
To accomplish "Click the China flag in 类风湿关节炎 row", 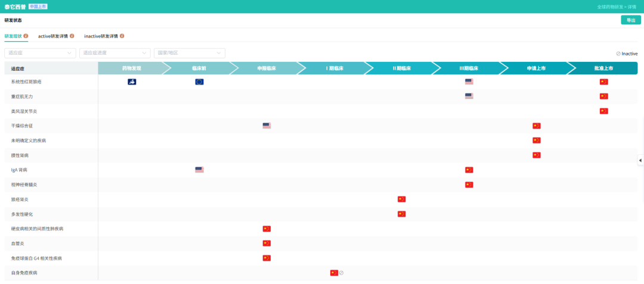I will (x=603, y=111).
